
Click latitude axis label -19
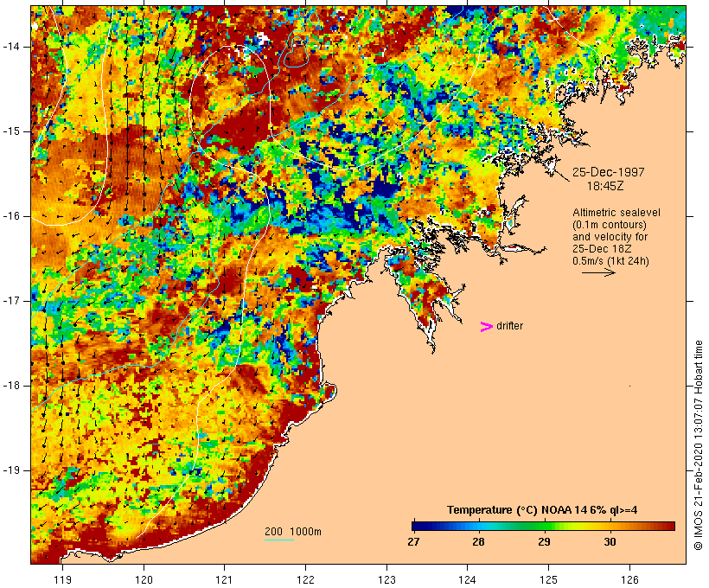[11, 470]
